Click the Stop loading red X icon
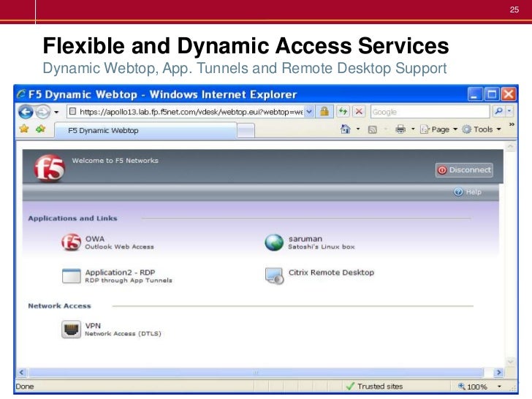 (x=359, y=111)
